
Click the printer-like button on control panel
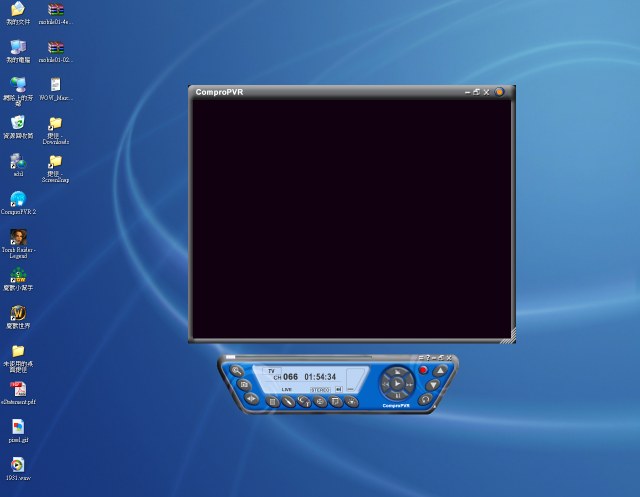tap(320, 402)
